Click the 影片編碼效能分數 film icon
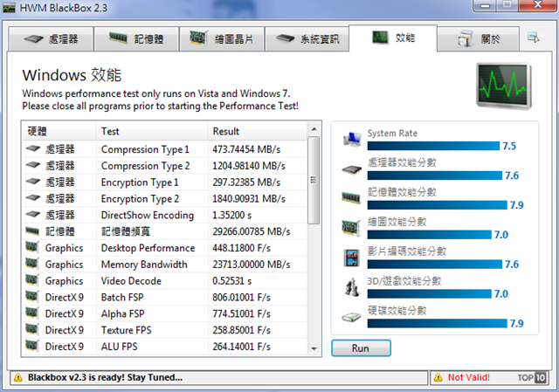559x392 pixels. click(x=351, y=258)
